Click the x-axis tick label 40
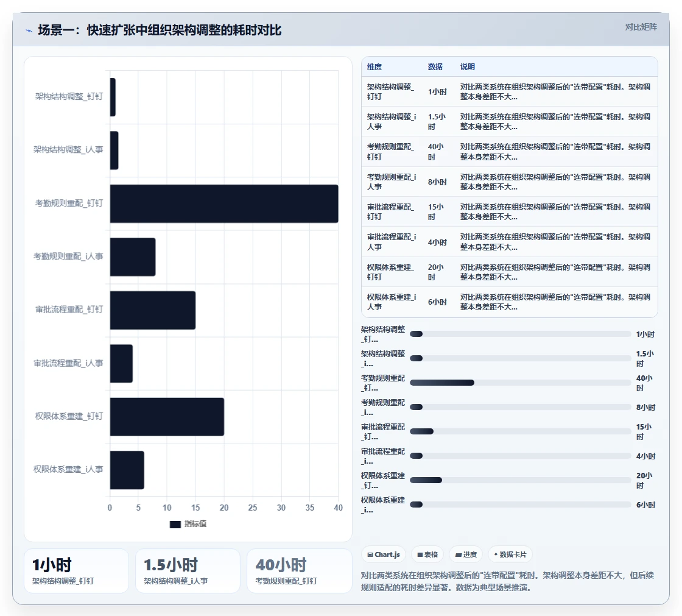This screenshot has width=682, height=616. tap(338, 508)
